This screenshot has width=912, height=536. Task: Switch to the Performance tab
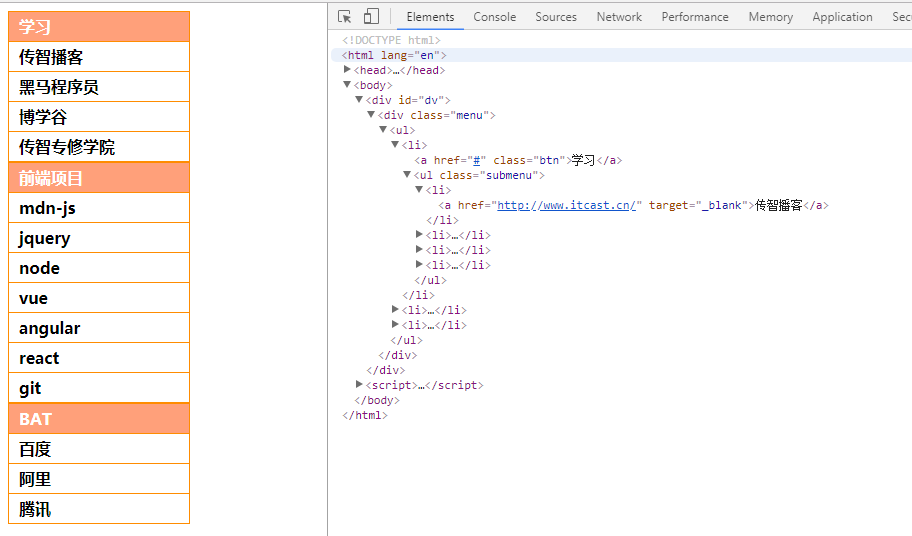[x=694, y=17]
